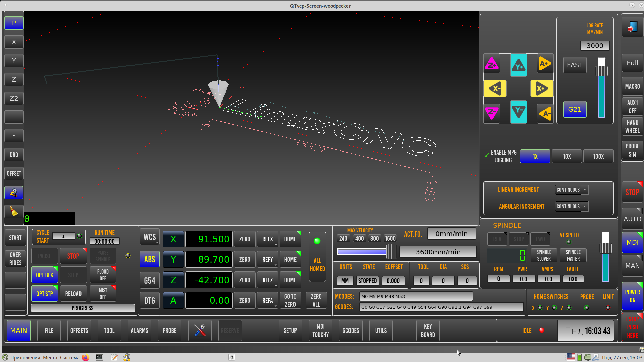Viewport: 644px width, 362px height.
Task: Zoom out preview with minus button
Action: 14,136
